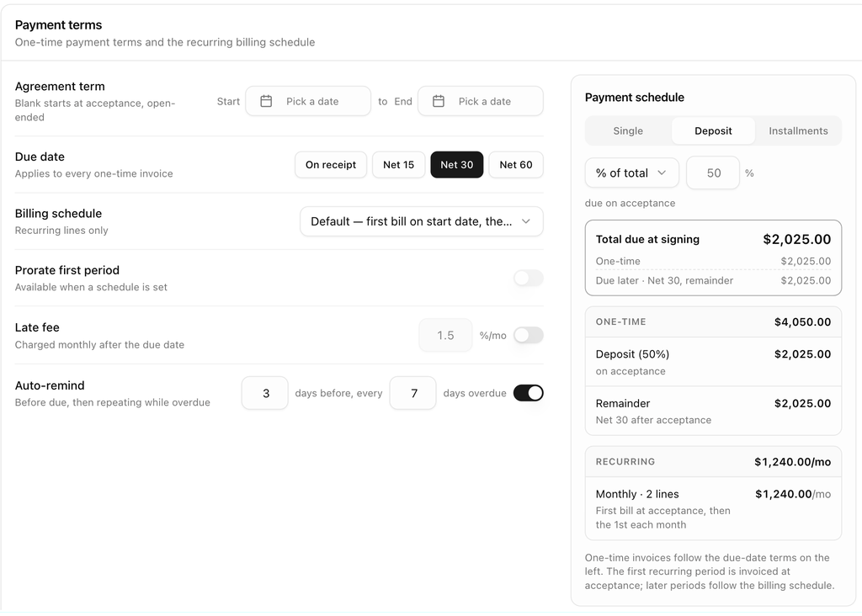This screenshot has width=862, height=616.
Task: Click calendar icon in End date picker
Action: tap(438, 101)
